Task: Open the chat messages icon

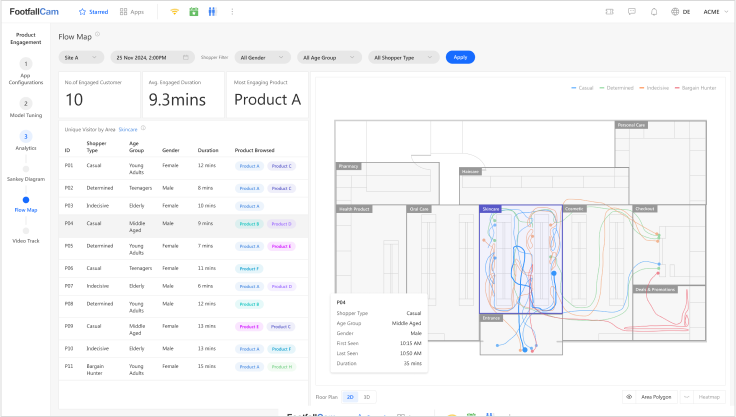Action: [x=631, y=12]
